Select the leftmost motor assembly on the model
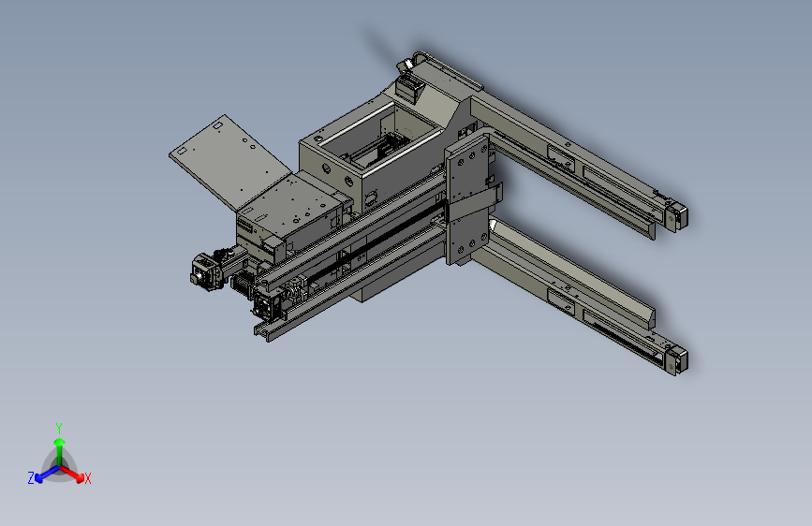Viewport: 812px width, 526px height. 207,270
